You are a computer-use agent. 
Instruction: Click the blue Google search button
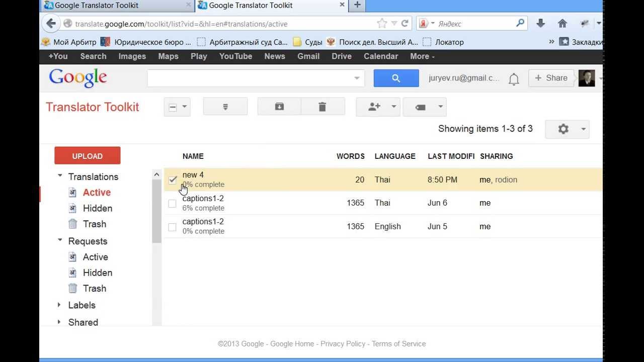coord(396,78)
